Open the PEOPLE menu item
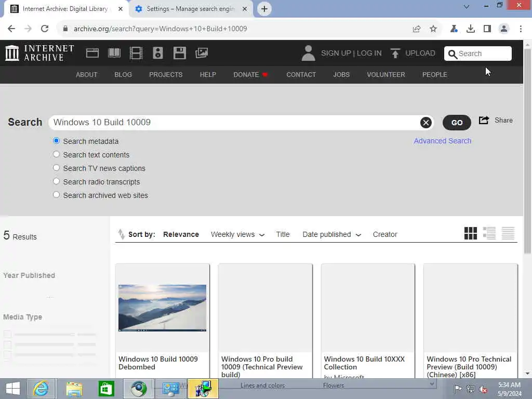This screenshot has width=532, height=399. coord(435,75)
